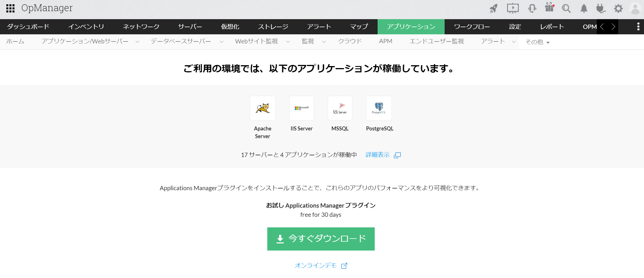Select the Webサイト監視 submenu item
The width and height of the screenshot is (644, 278).
(256, 41)
